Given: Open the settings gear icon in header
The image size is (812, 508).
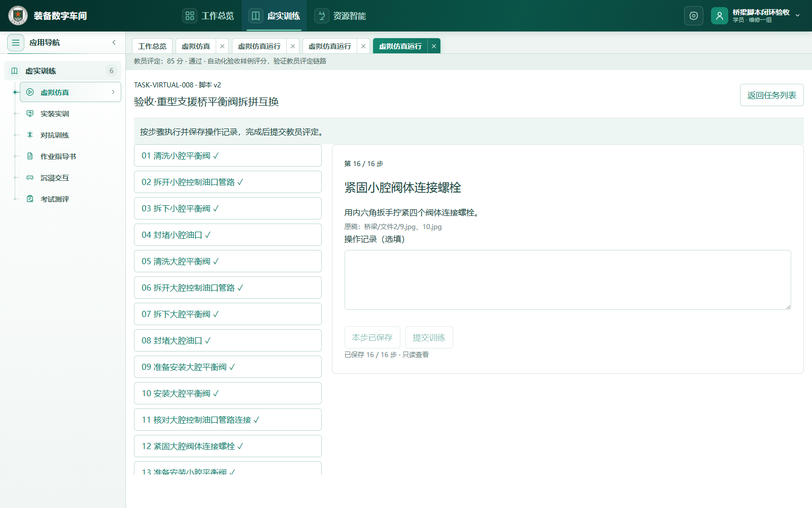Looking at the screenshot, I should pyautogui.click(x=694, y=16).
